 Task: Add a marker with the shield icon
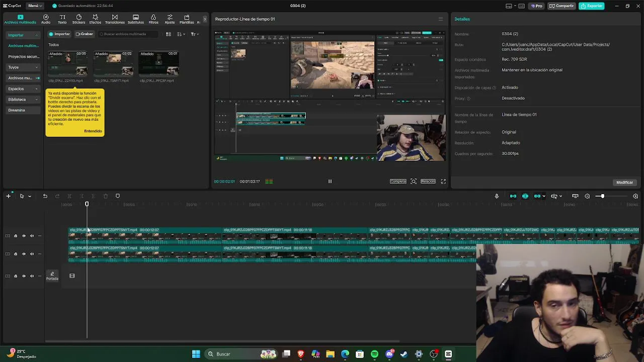click(118, 196)
